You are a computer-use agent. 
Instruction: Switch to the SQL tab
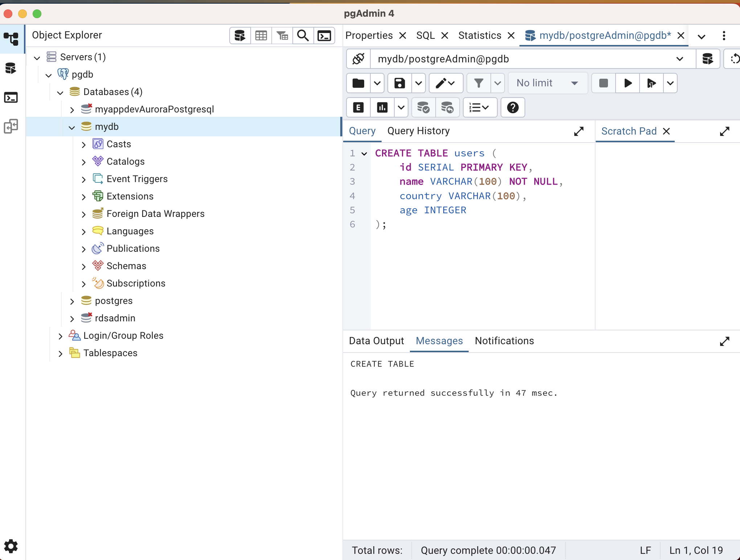coord(425,36)
